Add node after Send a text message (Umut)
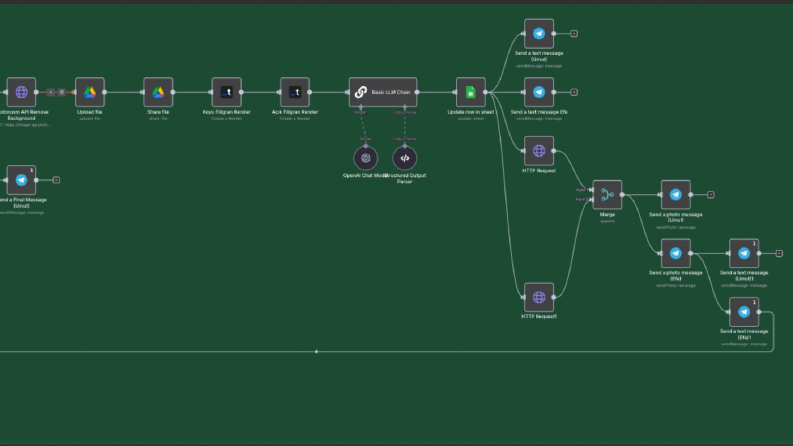The width and height of the screenshot is (793, 446). 574,33
